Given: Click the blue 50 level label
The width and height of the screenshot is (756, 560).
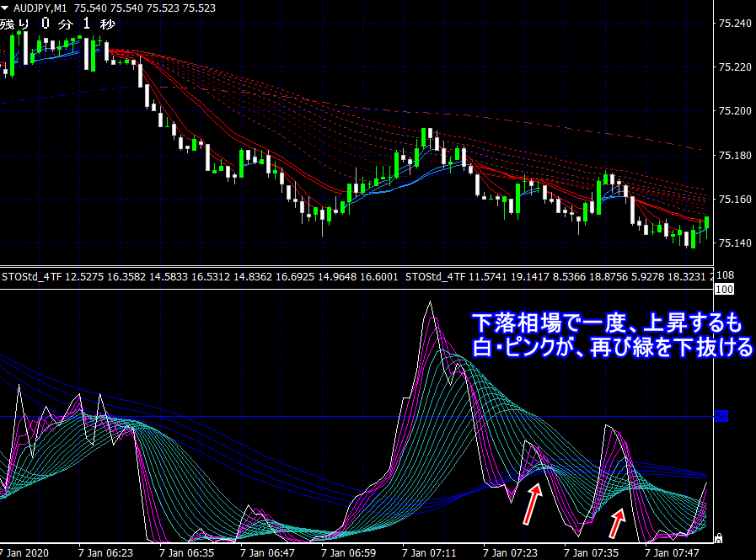Looking at the screenshot, I should pyautogui.click(x=721, y=416).
